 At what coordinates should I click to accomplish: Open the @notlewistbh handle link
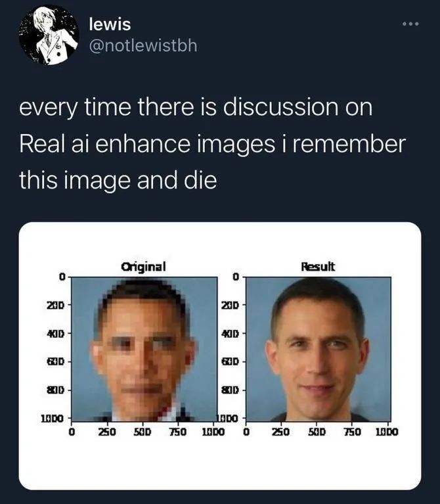pos(143,45)
